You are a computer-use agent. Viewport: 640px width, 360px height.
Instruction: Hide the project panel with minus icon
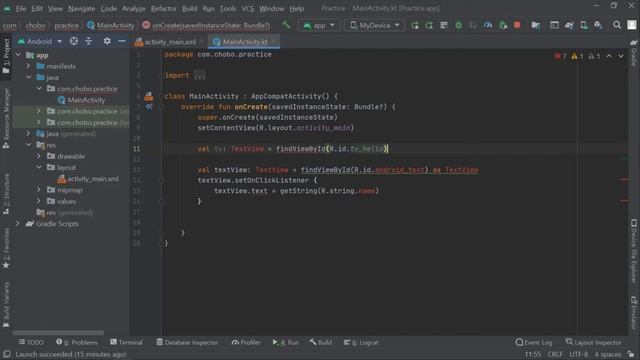(x=122, y=41)
